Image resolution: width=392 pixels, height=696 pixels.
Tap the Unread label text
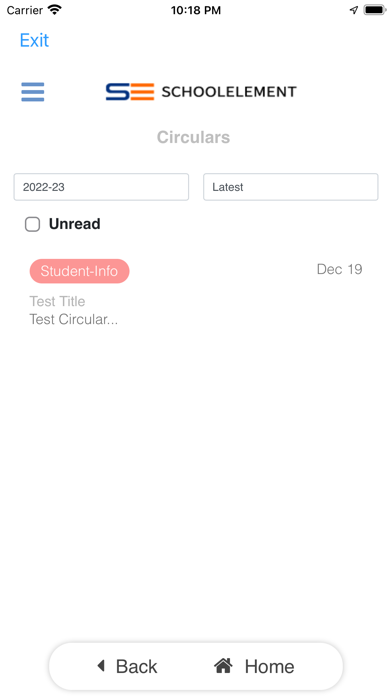click(x=75, y=224)
